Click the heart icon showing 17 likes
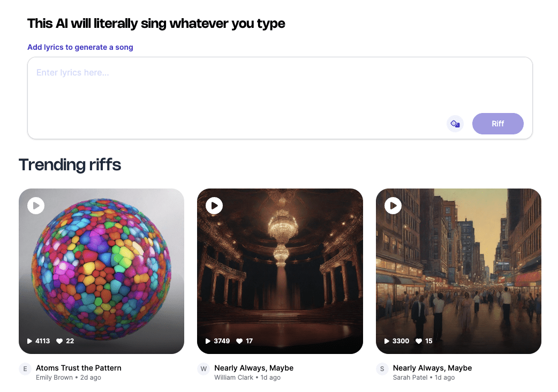558x392 pixels. click(x=239, y=341)
